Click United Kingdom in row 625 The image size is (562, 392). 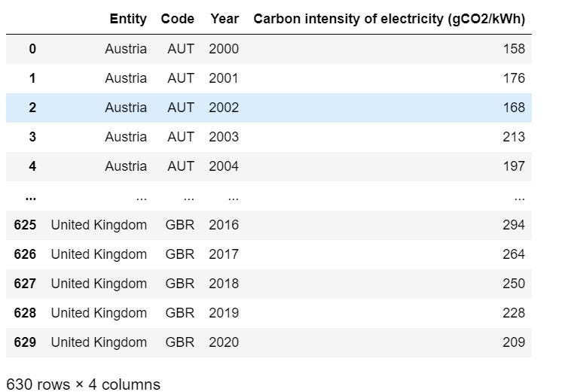click(x=99, y=225)
